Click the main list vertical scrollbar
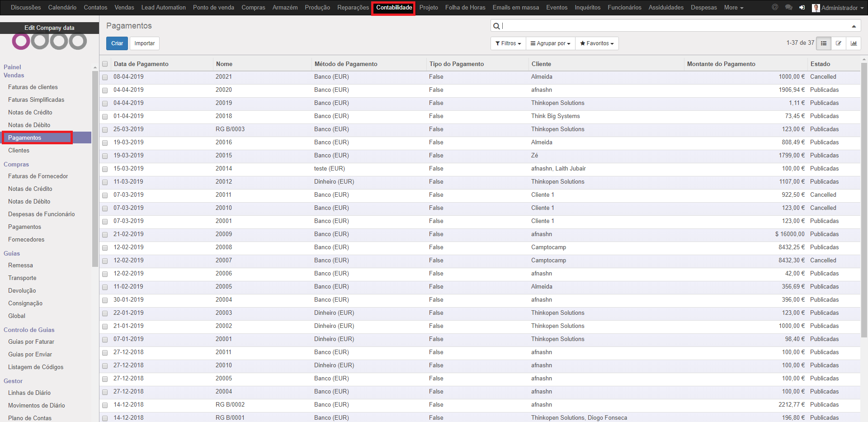Image resolution: width=868 pixels, height=422 pixels. tap(864, 199)
